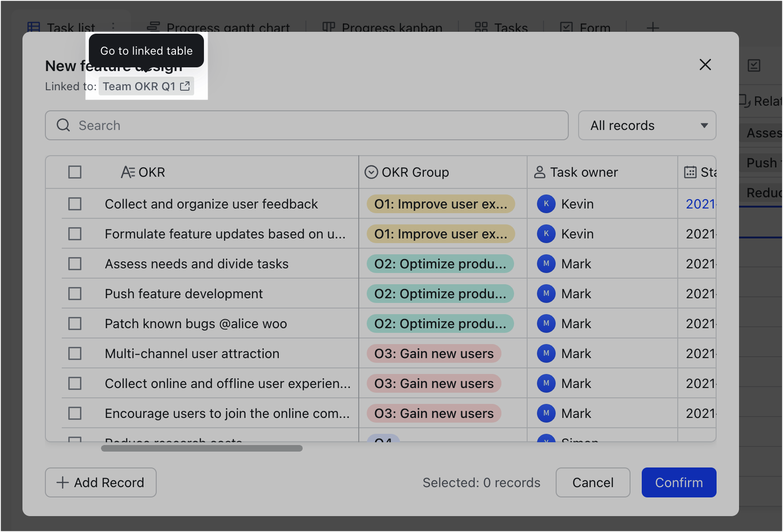Viewport: 783px width, 532px height.
Task: Check 'Collect and organize user feedback' row
Action: [x=75, y=204]
